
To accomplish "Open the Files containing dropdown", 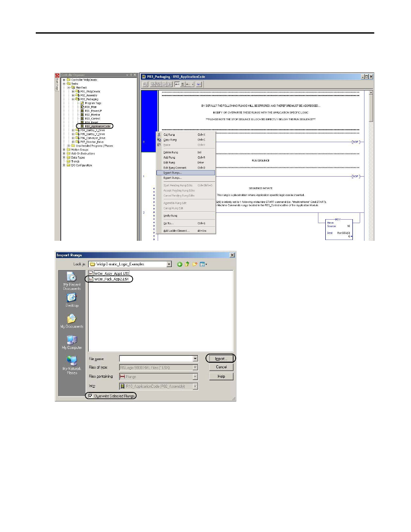I will point(195,376).
